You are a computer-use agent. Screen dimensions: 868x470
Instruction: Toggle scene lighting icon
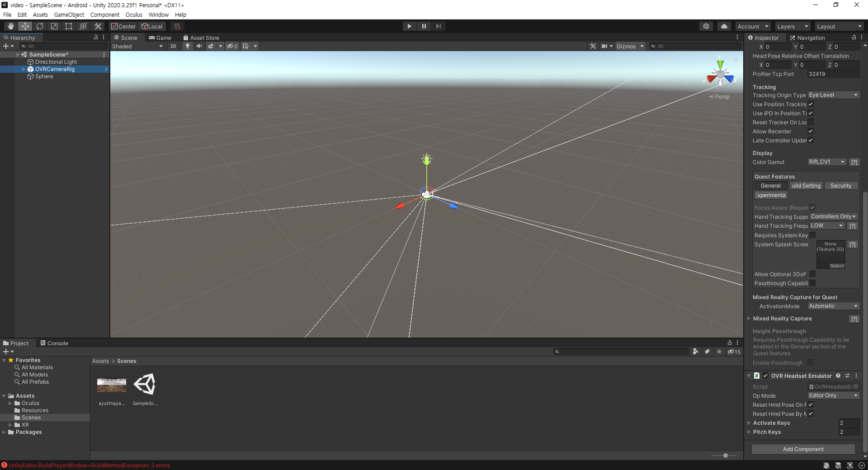(x=188, y=46)
